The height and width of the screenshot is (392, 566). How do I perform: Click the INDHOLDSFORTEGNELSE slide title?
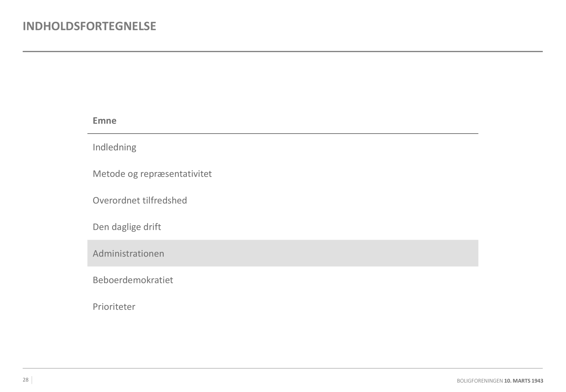pos(89,26)
